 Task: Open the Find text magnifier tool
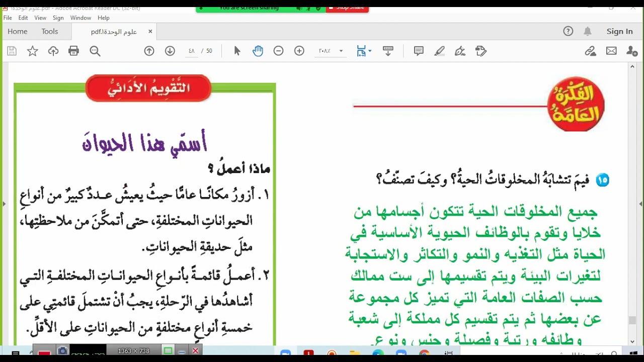point(95,51)
